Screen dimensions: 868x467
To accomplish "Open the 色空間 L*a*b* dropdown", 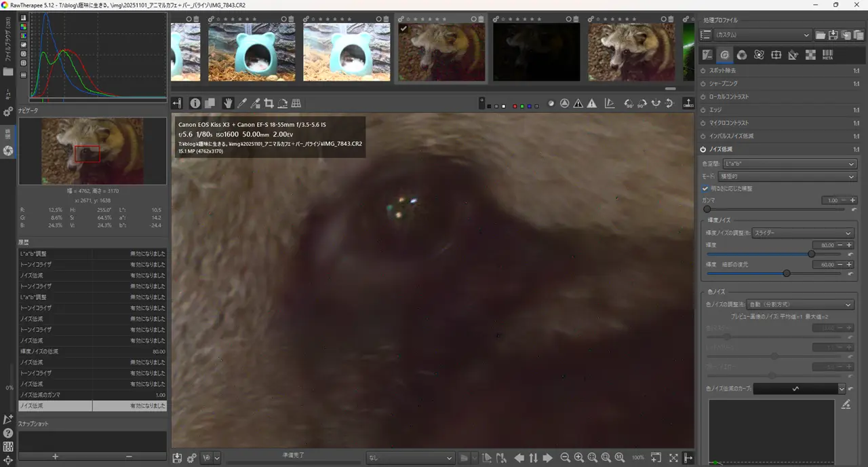I will 790,164.
